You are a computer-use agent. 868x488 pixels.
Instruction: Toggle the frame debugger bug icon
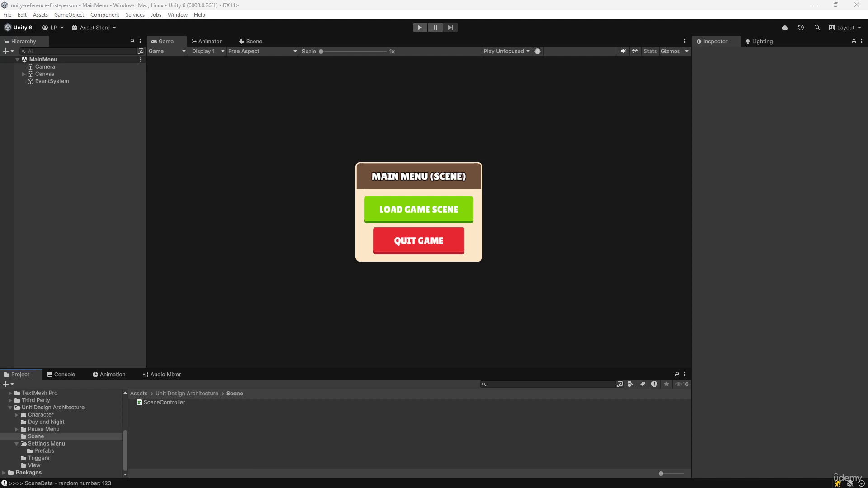click(x=538, y=51)
